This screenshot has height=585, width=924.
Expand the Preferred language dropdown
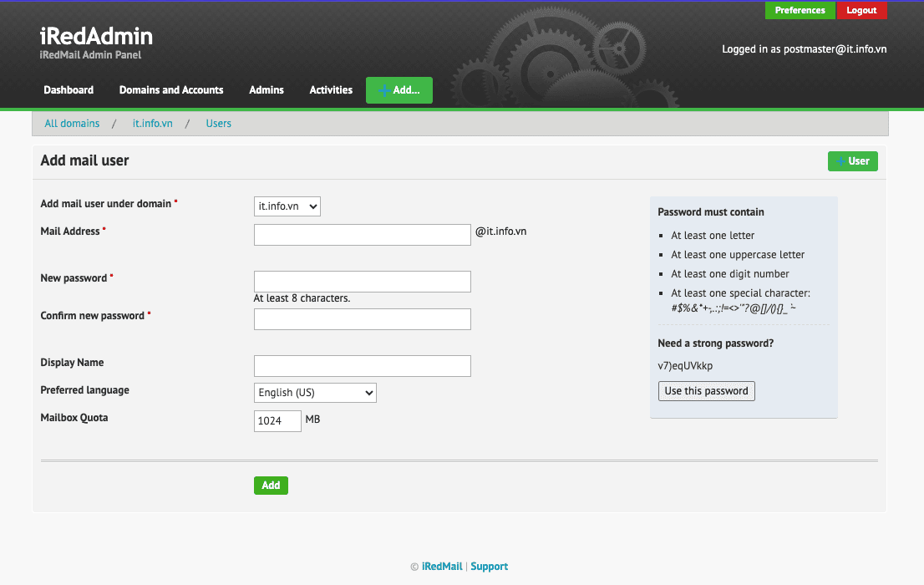coord(315,393)
